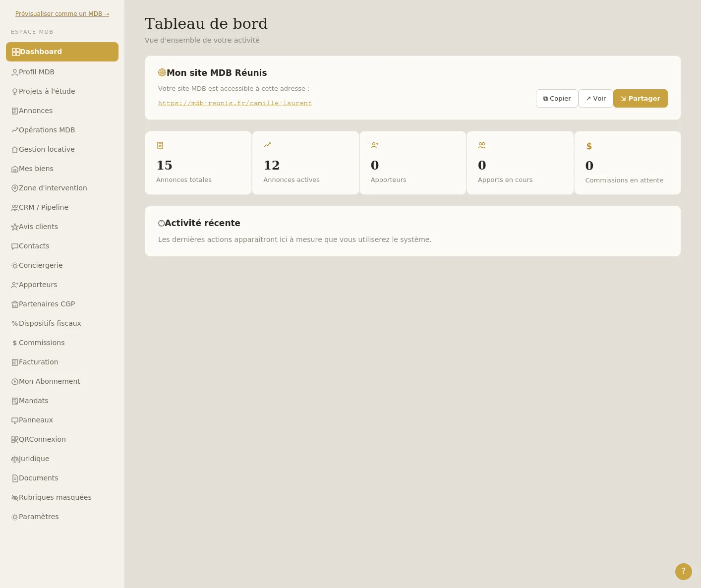Click the Apporteurs stat card showing 0
Image resolution: width=701 pixels, height=588 pixels.
coord(413,163)
